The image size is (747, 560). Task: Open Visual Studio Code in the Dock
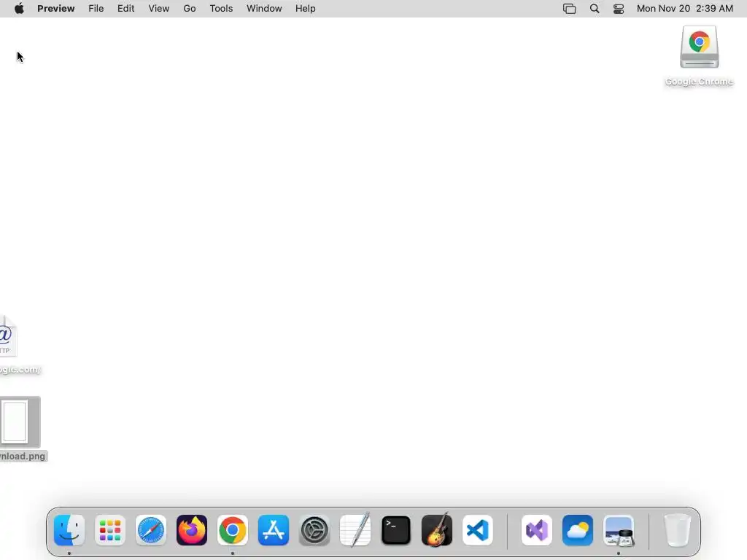[x=478, y=530]
